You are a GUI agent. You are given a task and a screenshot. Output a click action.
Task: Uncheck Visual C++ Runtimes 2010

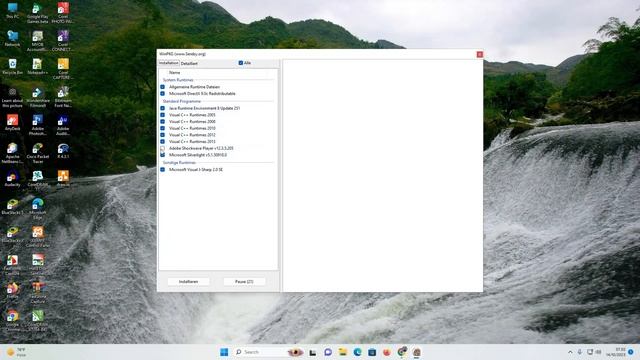tap(162, 128)
